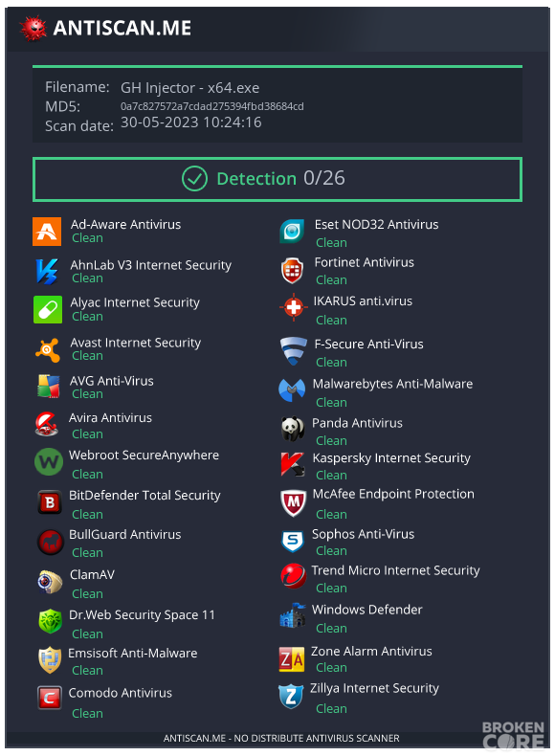Click the scan date 30-05-2023 10:24:16

191,122
